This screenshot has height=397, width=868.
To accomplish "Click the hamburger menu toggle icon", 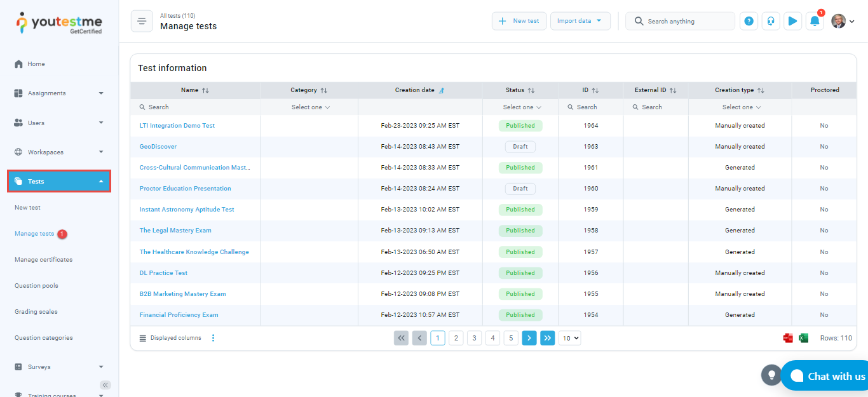I will tap(142, 21).
